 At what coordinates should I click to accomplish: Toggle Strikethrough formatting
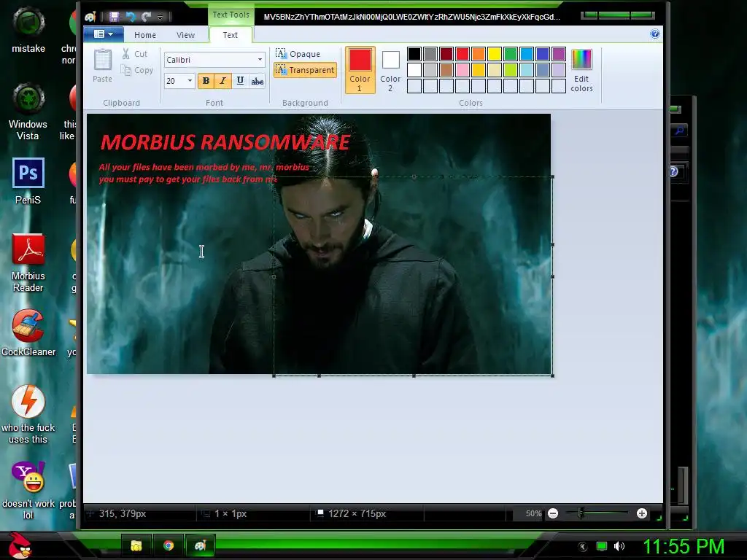pos(258,81)
